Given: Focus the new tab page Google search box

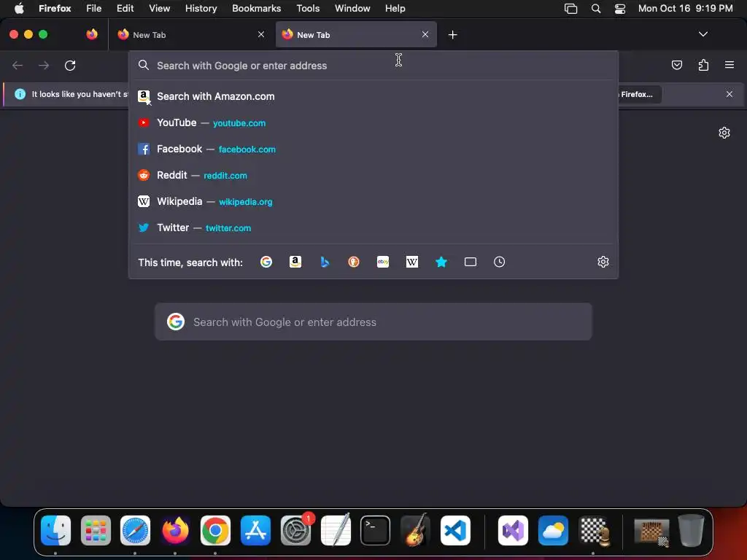Looking at the screenshot, I should (x=373, y=322).
